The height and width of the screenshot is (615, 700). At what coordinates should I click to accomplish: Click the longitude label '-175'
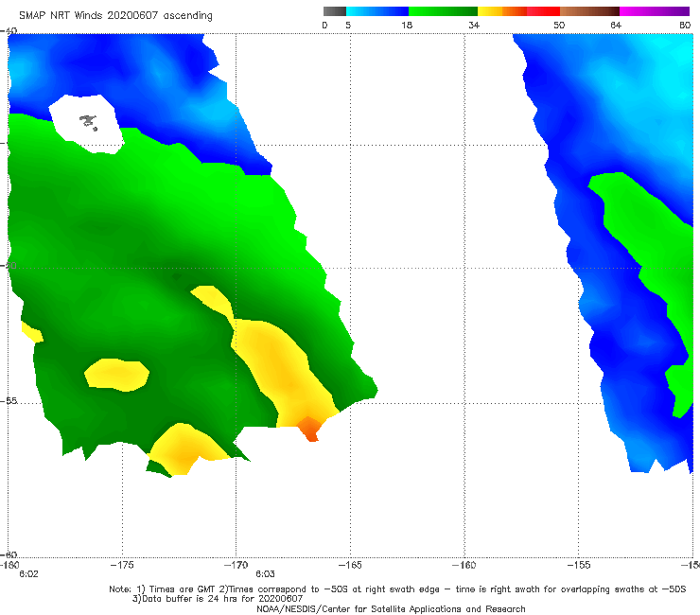pyautogui.click(x=122, y=565)
